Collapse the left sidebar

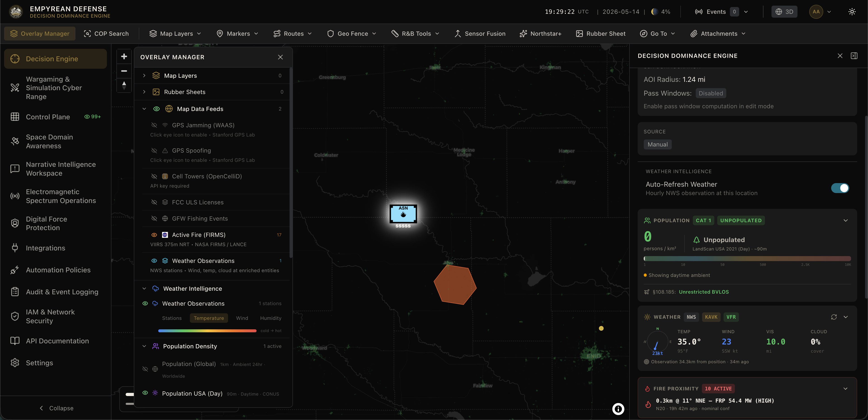pyautogui.click(x=56, y=408)
